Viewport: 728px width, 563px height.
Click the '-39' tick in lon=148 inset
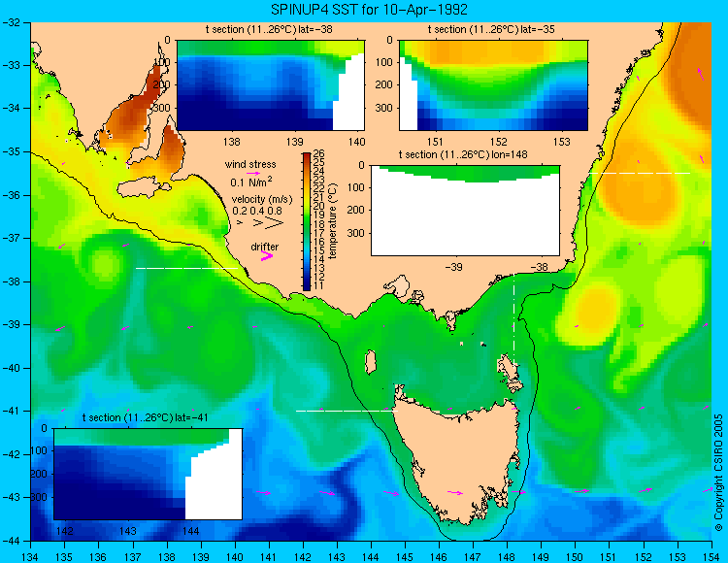point(453,267)
